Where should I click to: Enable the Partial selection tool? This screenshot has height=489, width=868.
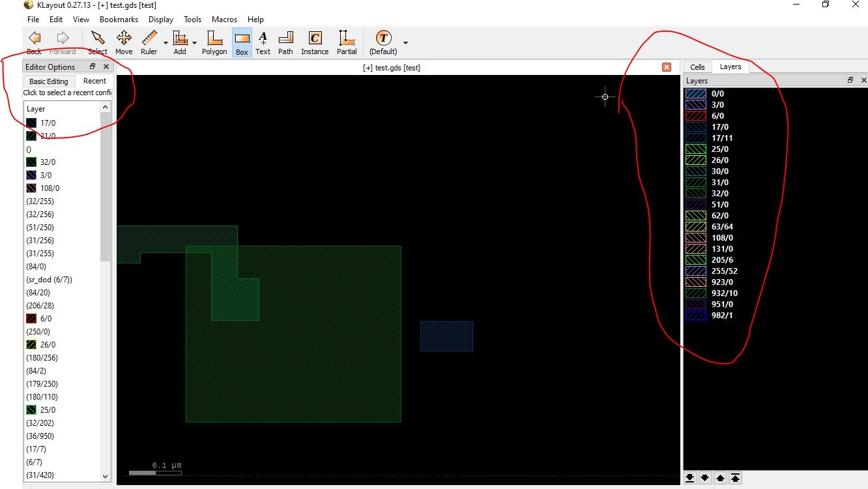pyautogui.click(x=347, y=42)
